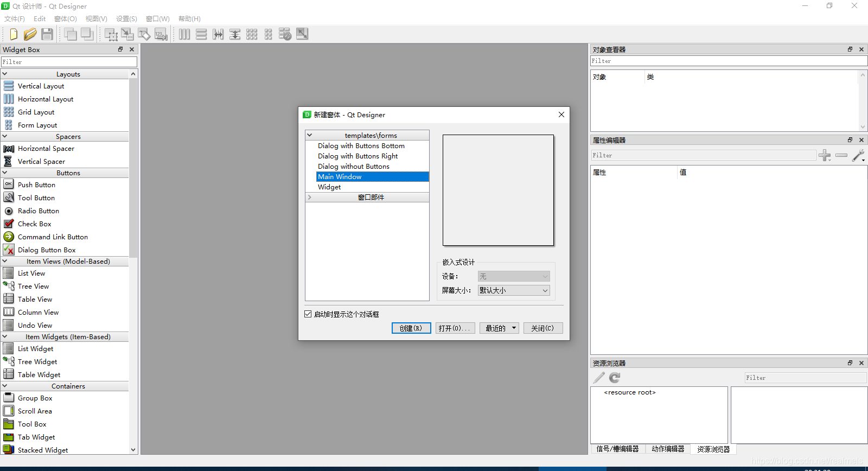Click the 创建(R) button
The width and height of the screenshot is (868, 471).
[411, 328]
